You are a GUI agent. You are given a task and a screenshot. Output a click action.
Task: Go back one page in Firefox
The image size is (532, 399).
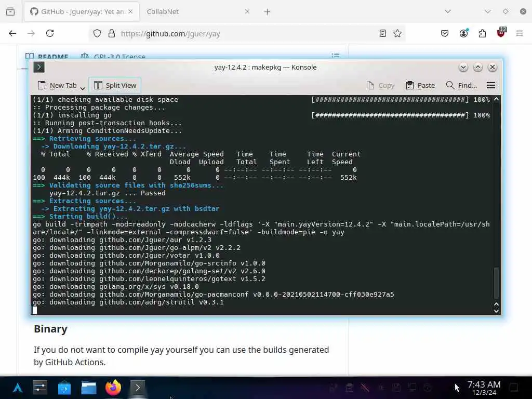12,33
